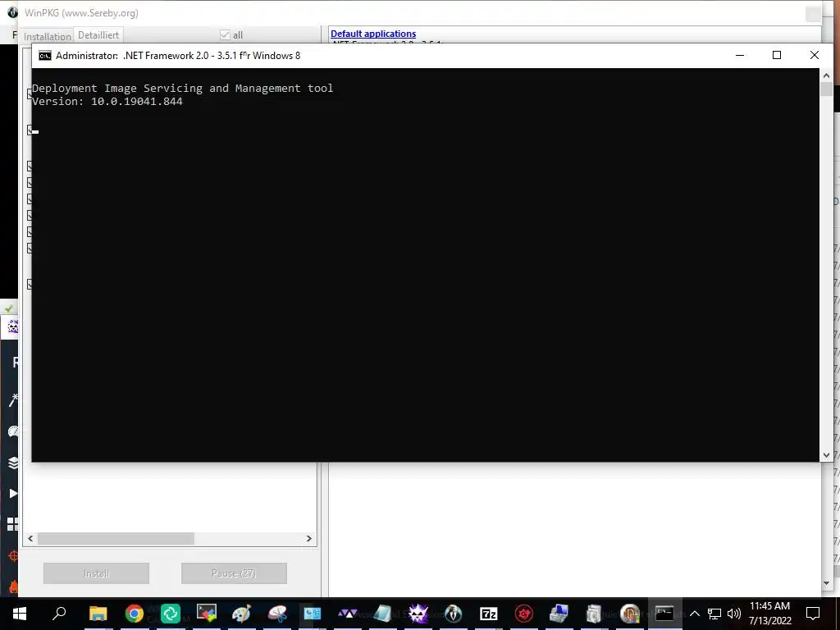
Task: Open the colorful picture editor taskbar icon
Action: [206, 614]
